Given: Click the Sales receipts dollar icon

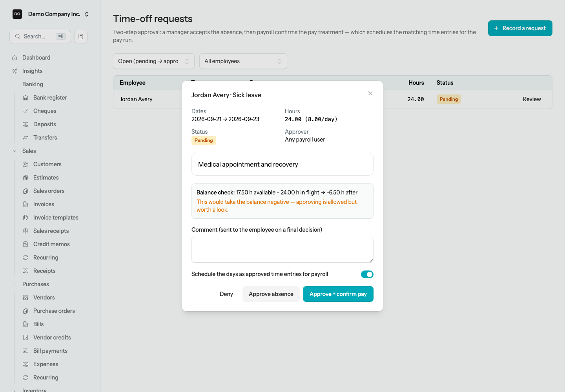Looking at the screenshot, I should [26, 231].
